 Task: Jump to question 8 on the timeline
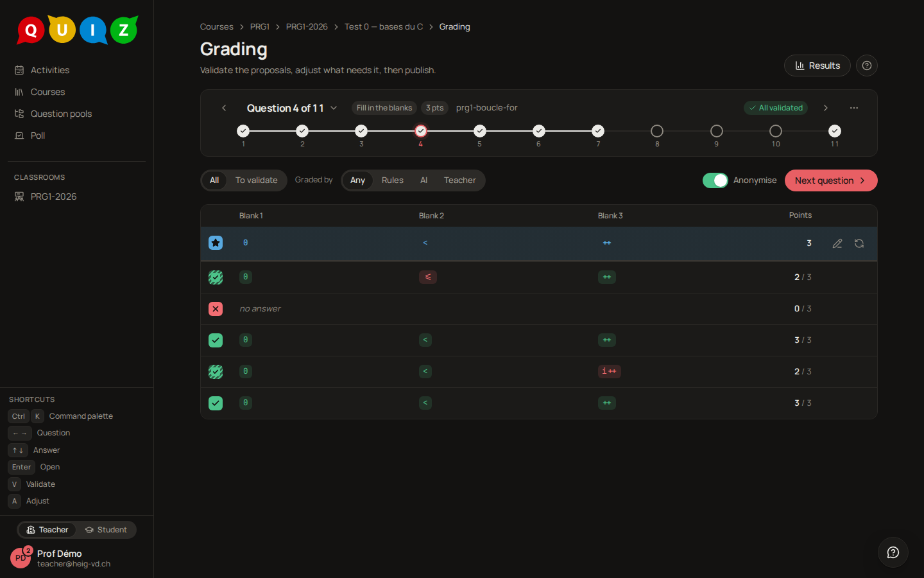click(657, 131)
